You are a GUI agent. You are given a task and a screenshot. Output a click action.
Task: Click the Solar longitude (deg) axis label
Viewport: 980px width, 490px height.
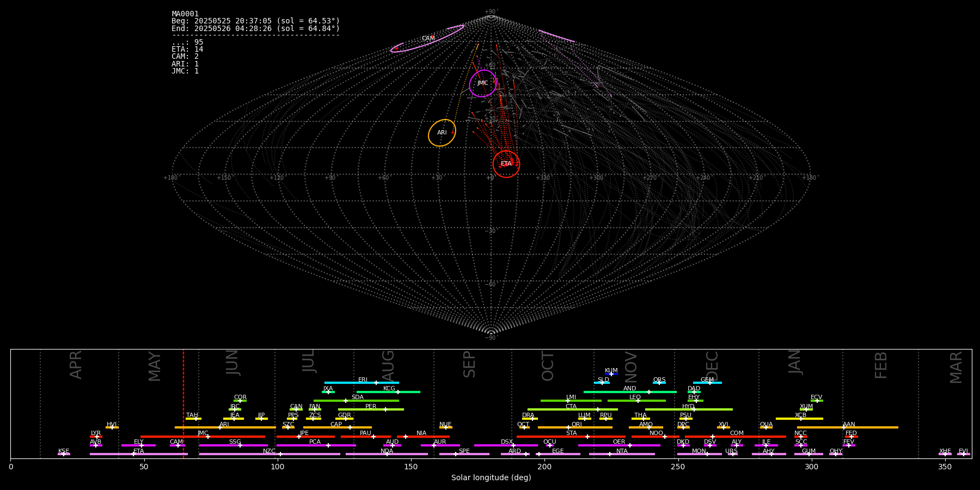pyautogui.click(x=491, y=478)
